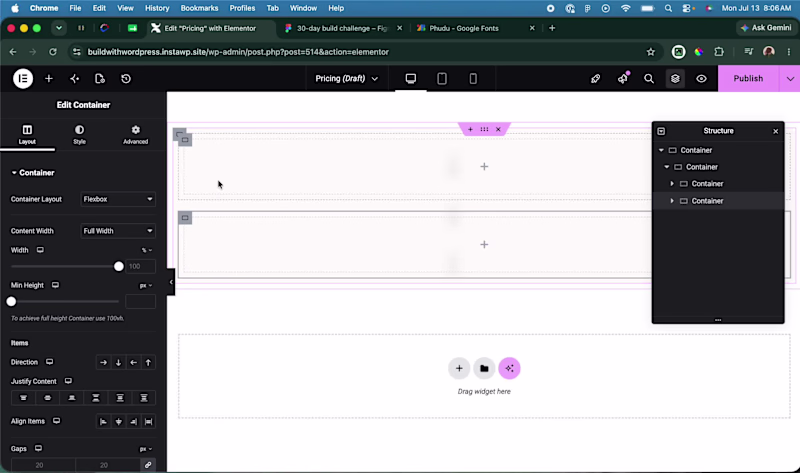Add element via top bar plus icon
The height and width of the screenshot is (473, 800).
[x=49, y=79]
